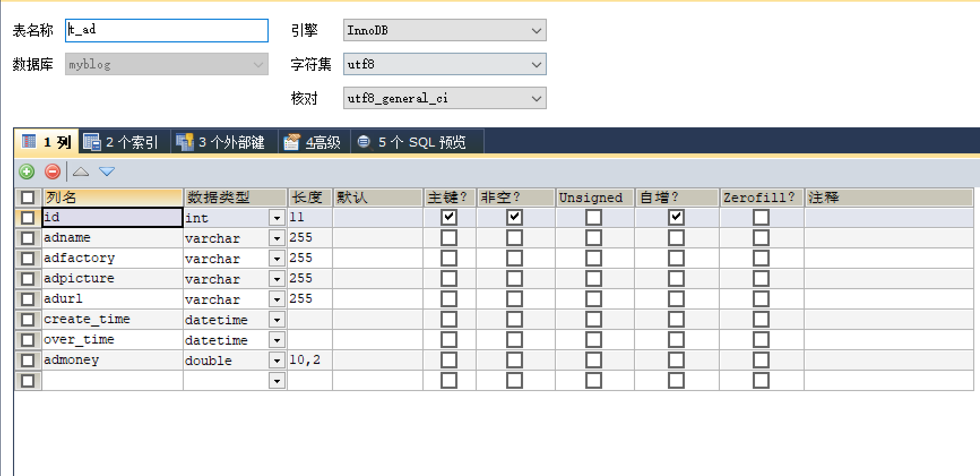Screen dimensions: 980x476
Task: Tick row selector checkbox for over_time
Action: pyautogui.click(x=28, y=340)
